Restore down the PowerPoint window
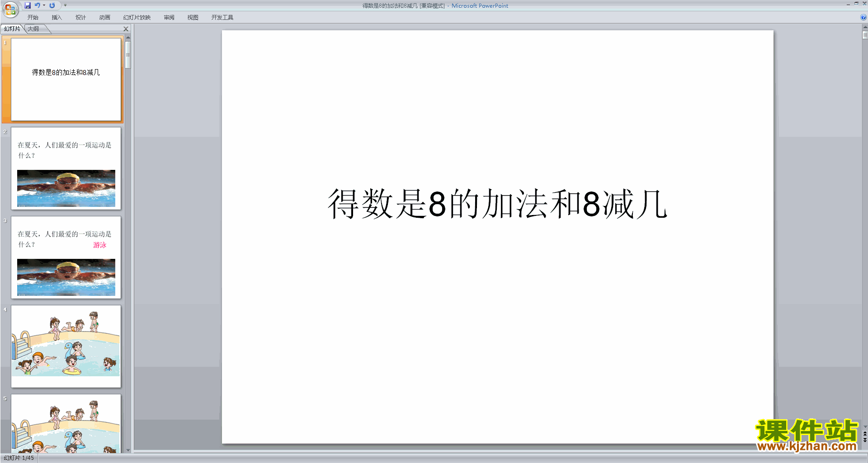 856,4
